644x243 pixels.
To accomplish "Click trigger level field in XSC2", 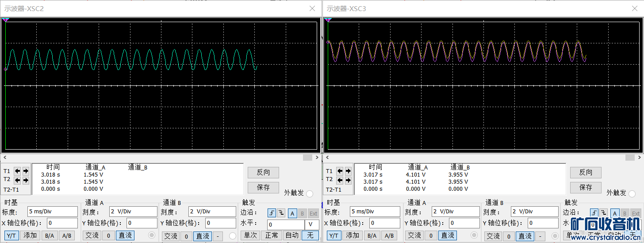I will coord(286,225).
